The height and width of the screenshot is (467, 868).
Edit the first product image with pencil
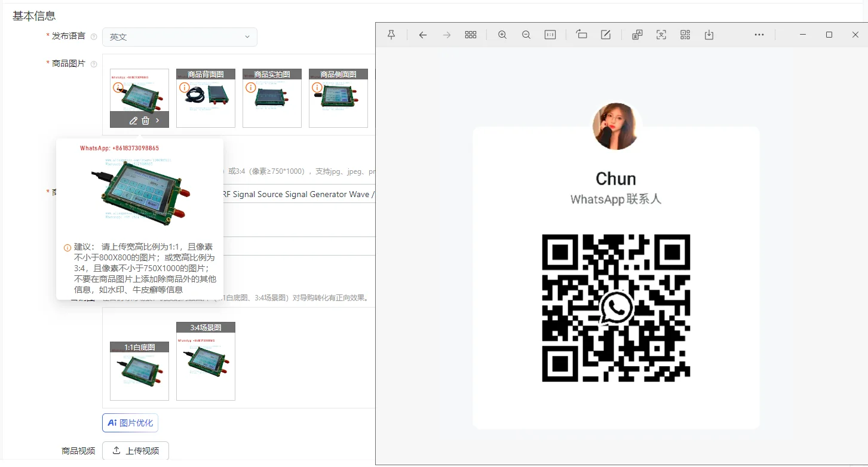click(133, 121)
